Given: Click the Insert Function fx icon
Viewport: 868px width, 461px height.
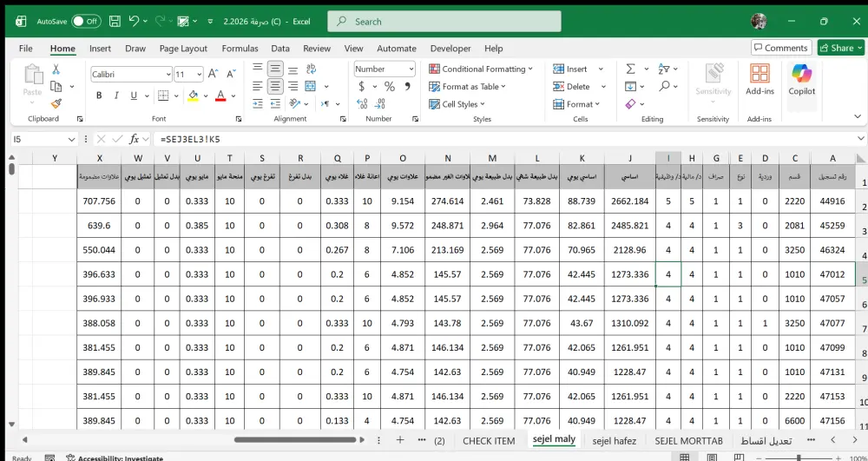Looking at the screenshot, I should 135,139.
